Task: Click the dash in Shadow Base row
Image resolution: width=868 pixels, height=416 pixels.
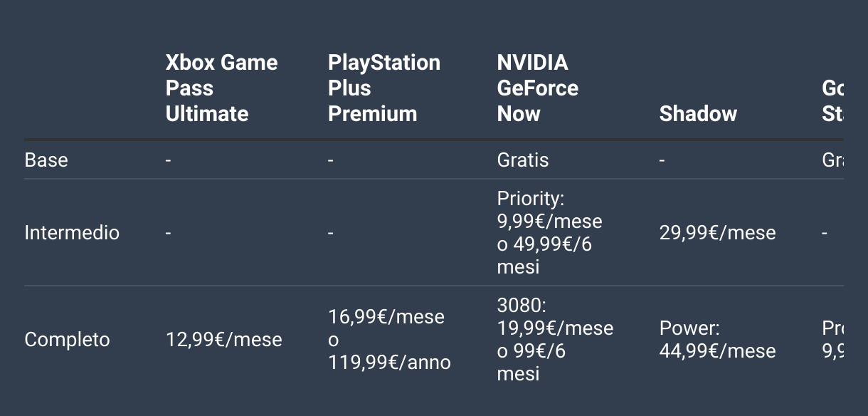Action: point(662,160)
